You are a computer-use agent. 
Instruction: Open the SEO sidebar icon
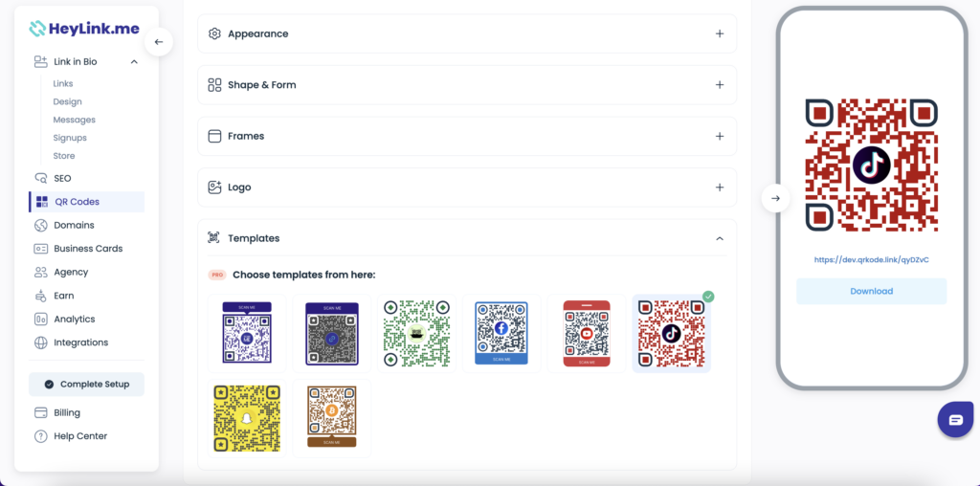(x=41, y=178)
